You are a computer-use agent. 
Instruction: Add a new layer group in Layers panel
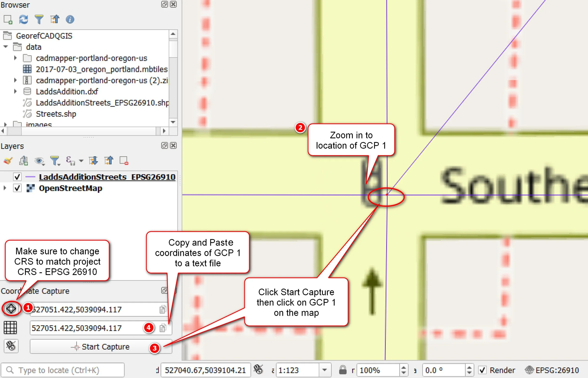point(24,160)
